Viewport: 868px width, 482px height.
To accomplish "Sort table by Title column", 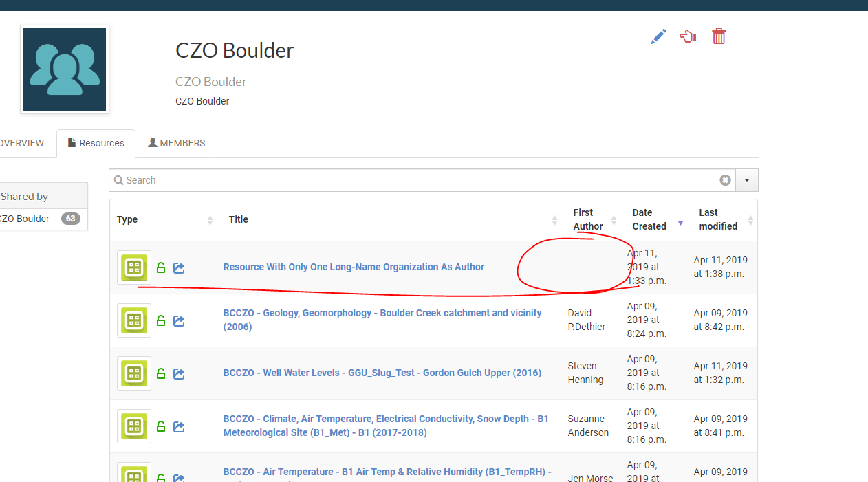I will tap(392, 220).
